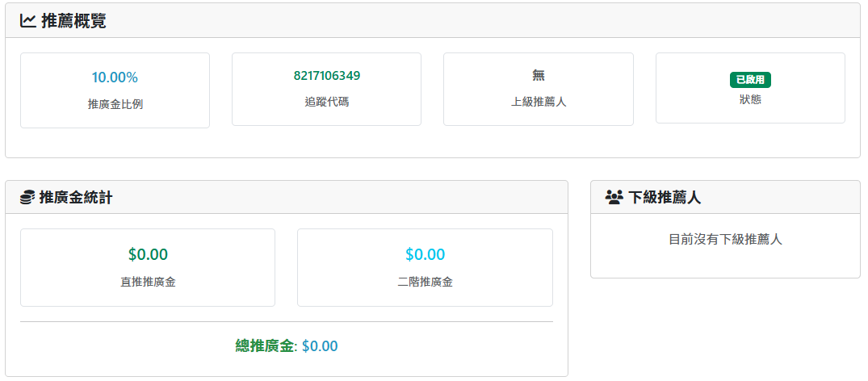The height and width of the screenshot is (381, 868).
Task: Click the coins icon beside 推廣金統計
Action: [x=27, y=198]
